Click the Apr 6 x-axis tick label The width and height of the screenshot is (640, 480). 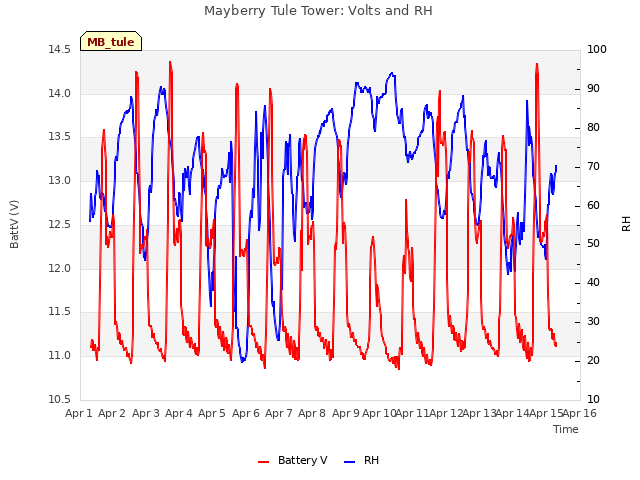point(246,413)
